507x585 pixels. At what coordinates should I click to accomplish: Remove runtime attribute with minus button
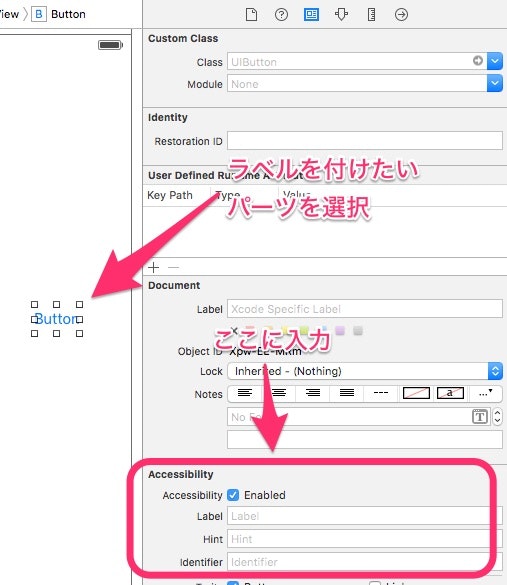(x=173, y=268)
